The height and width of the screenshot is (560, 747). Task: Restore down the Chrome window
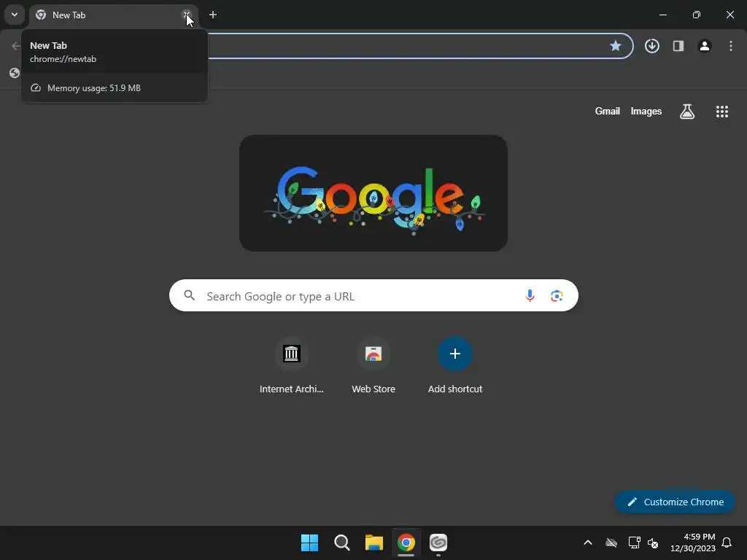pyautogui.click(x=697, y=15)
